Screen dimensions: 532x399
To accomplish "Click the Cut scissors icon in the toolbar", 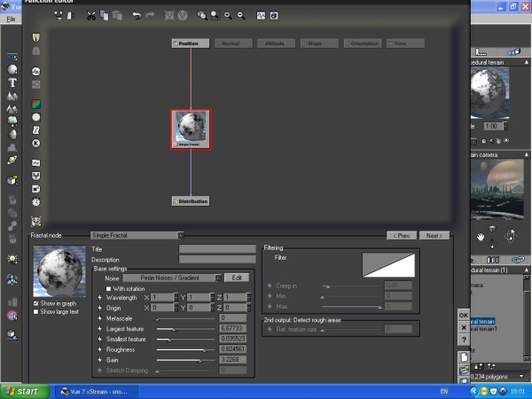I will 91,16.
